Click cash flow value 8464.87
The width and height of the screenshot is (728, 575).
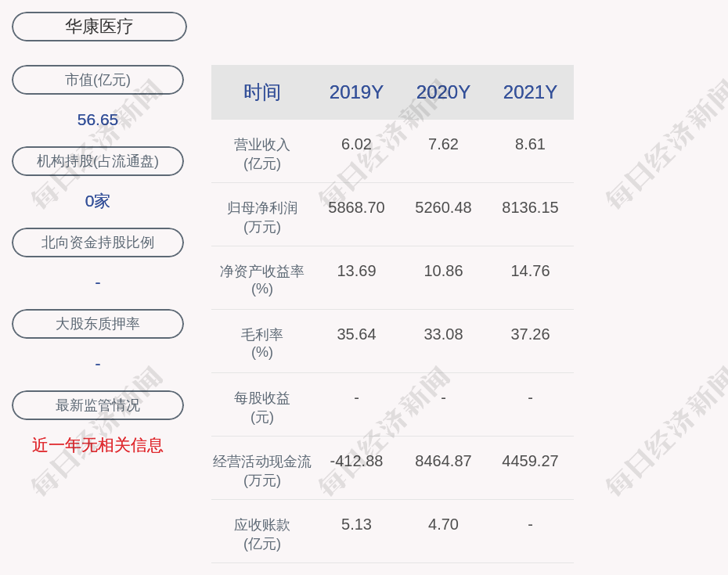pos(443,461)
